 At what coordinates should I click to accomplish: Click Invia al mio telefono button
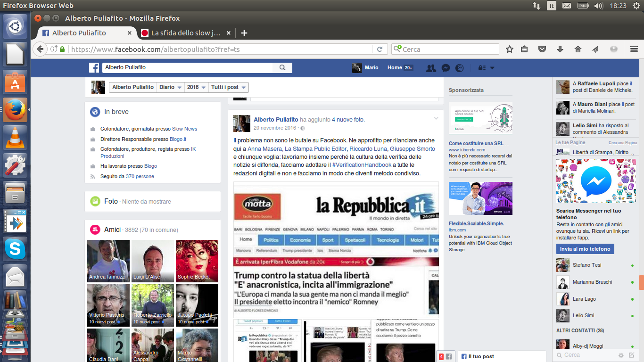585,249
